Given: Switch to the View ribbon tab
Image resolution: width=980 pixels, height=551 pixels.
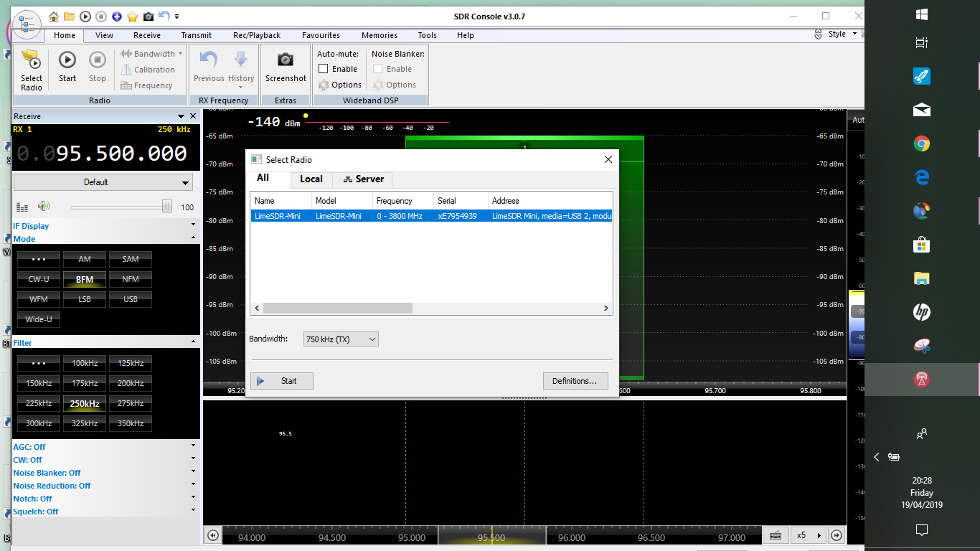Looking at the screenshot, I should [104, 35].
